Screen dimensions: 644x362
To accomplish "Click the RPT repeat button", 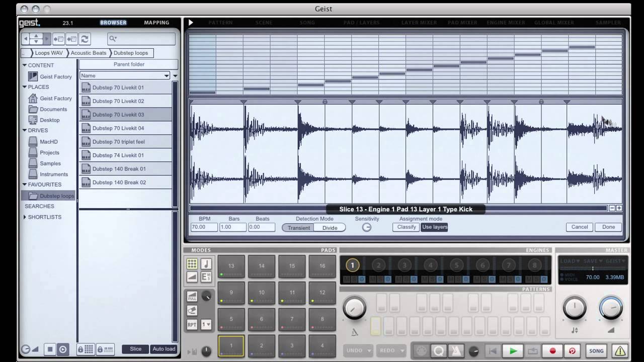I will pyautogui.click(x=192, y=324).
